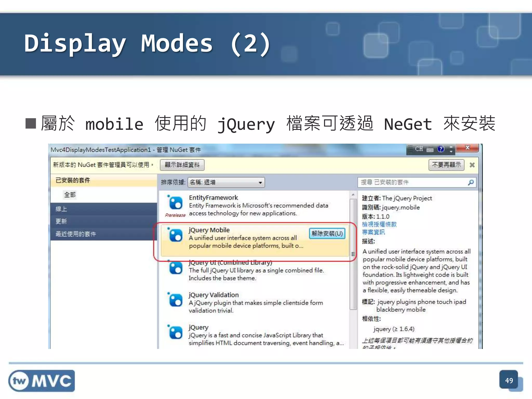
Task: Select the 全部 category
Action: tap(70, 195)
